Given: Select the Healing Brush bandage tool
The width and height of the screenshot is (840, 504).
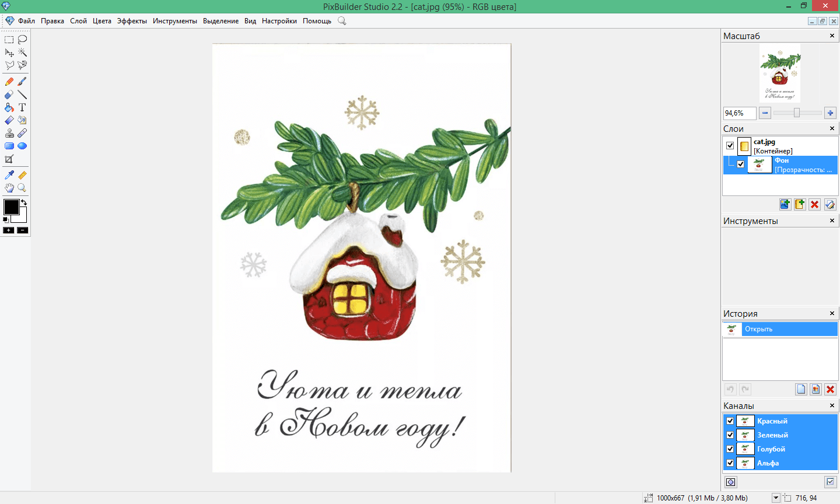Looking at the screenshot, I should (22, 133).
